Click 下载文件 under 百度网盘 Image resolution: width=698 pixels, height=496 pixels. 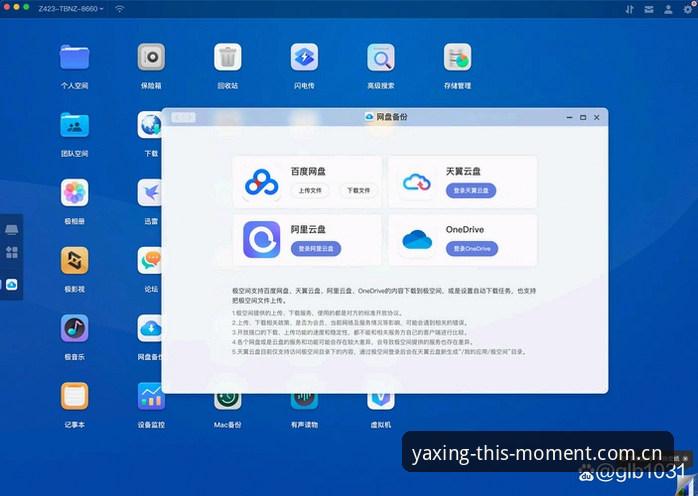pos(358,190)
